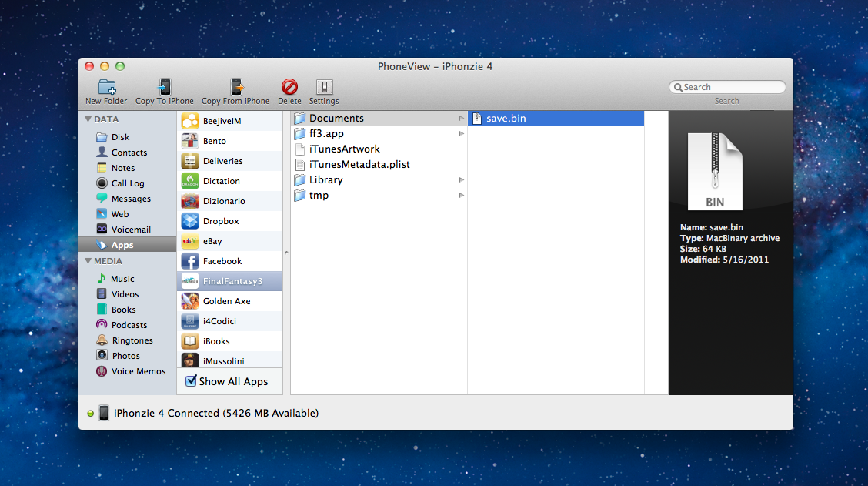Select the i4Codici app
Viewport: 868px width, 486px height.
(230, 321)
